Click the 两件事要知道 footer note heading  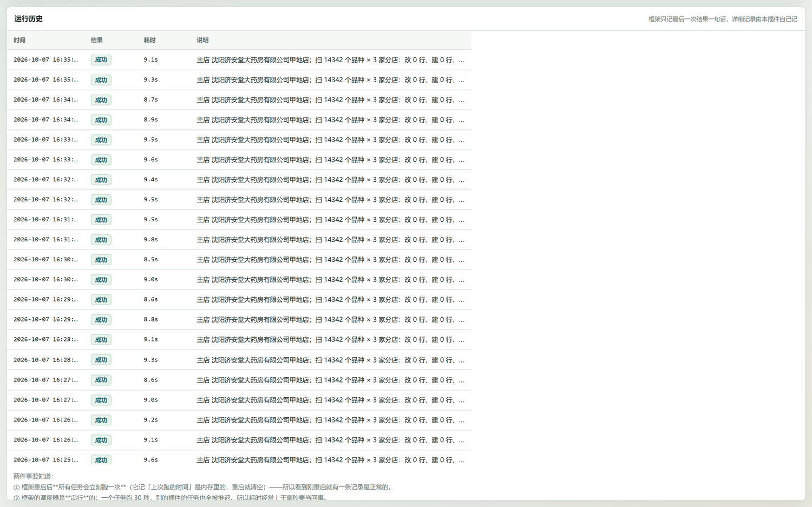click(34, 476)
